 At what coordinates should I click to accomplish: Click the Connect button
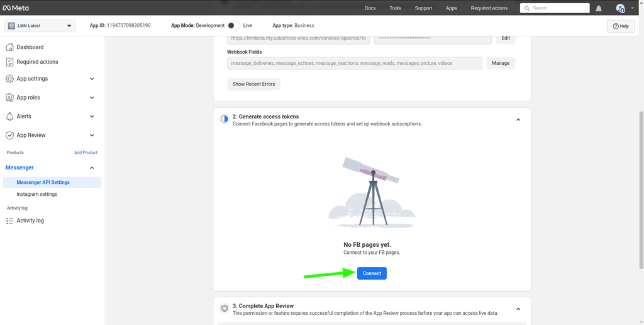[x=372, y=273]
